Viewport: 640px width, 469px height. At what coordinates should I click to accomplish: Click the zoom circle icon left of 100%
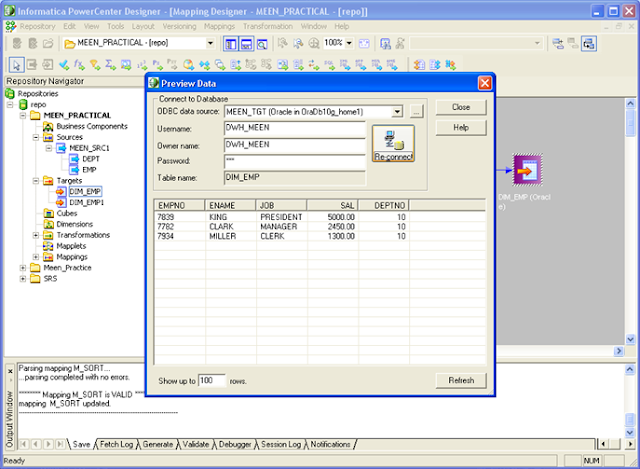(313, 43)
